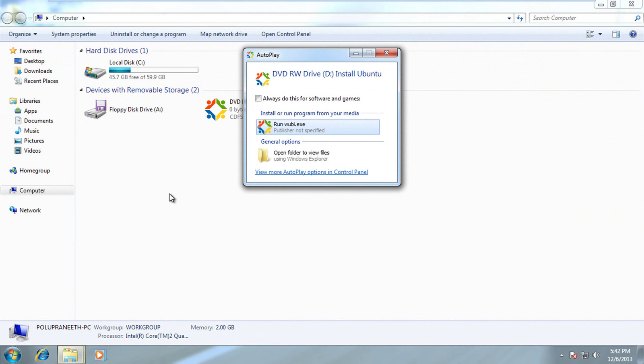The image size is (644, 364).
Task: Select Documents under Libraries
Action: [38, 121]
